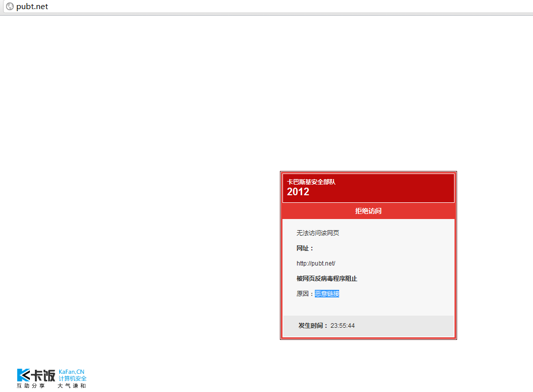Click the 2012 version number in header
The height and width of the screenshot is (392, 533).
click(298, 192)
